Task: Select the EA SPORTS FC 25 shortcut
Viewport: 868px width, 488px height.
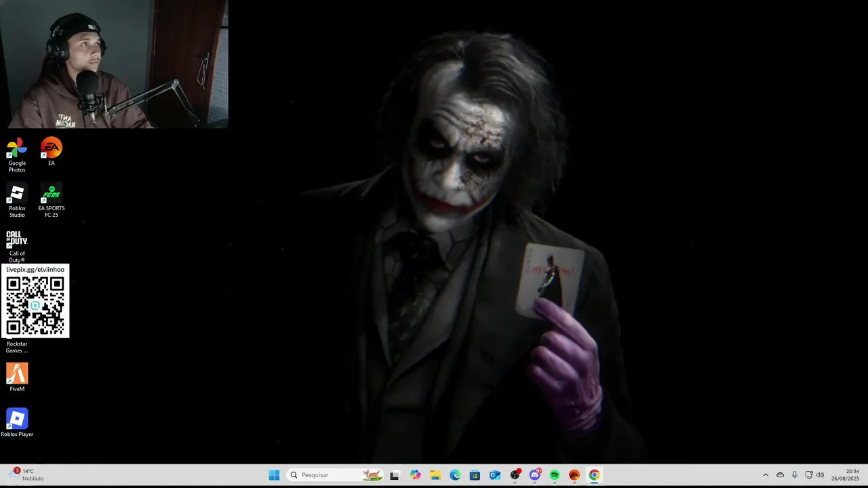Action: [x=51, y=201]
